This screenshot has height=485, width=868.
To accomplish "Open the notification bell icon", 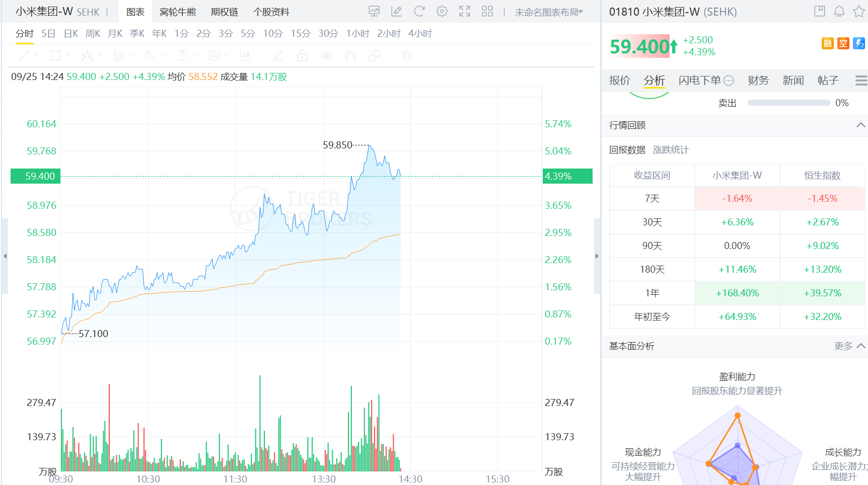I will tap(839, 11).
